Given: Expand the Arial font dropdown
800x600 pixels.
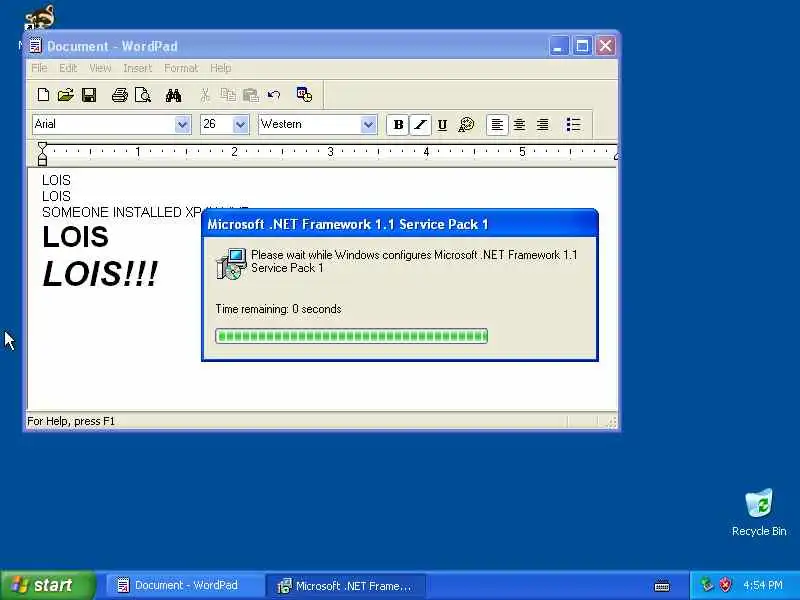Looking at the screenshot, I should [182, 124].
